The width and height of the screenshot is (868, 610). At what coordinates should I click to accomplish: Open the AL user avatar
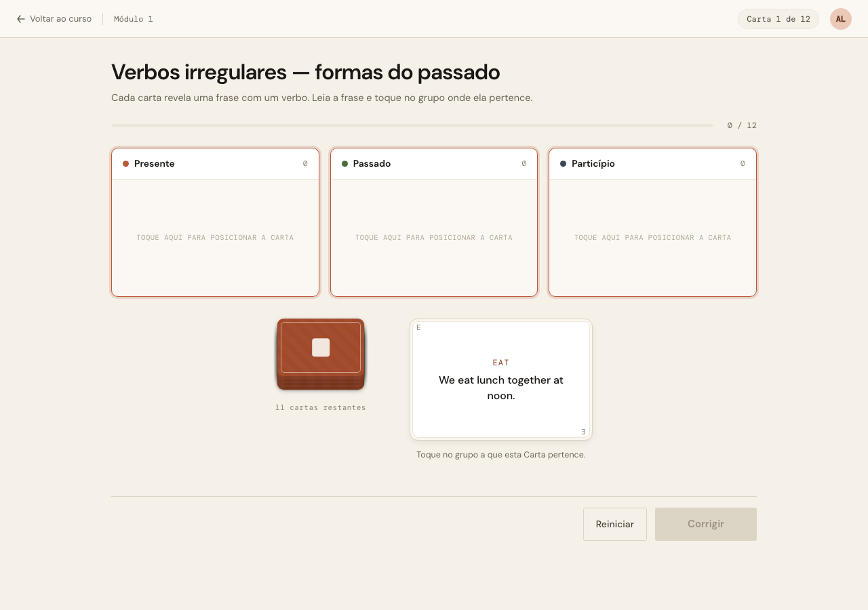coord(841,19)
